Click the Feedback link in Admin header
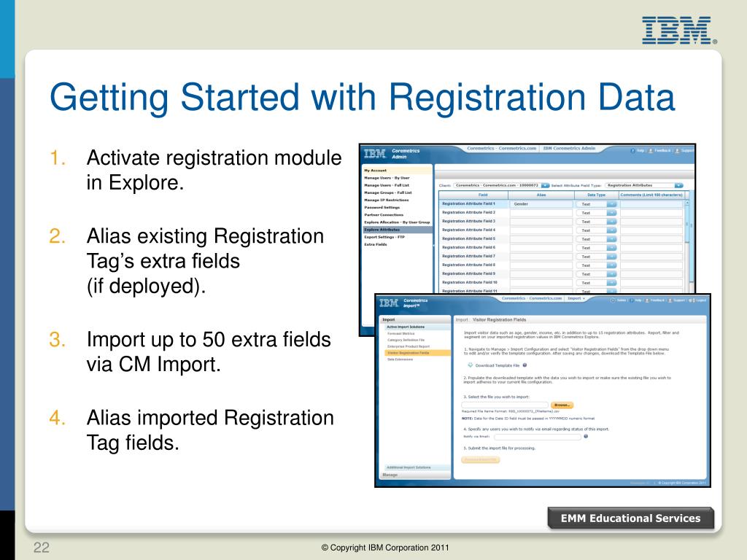 [x=662, y=150]
